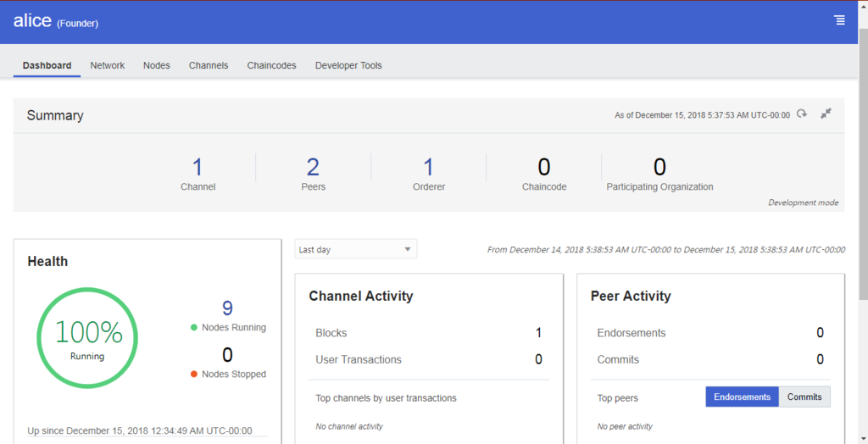Go to the Nodes tab

pyautogui.click(x=157, y=65)
